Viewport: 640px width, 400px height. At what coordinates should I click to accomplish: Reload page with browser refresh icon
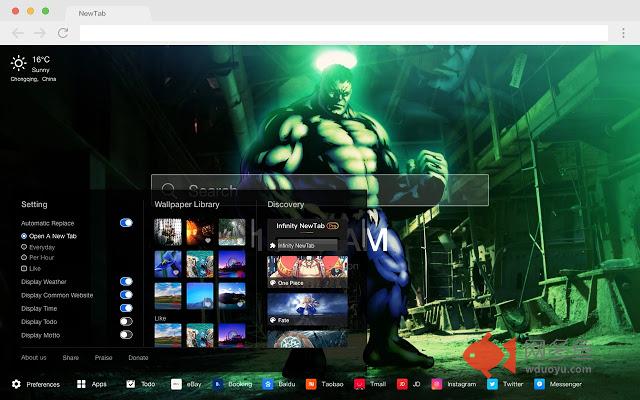tap(63, 33)
